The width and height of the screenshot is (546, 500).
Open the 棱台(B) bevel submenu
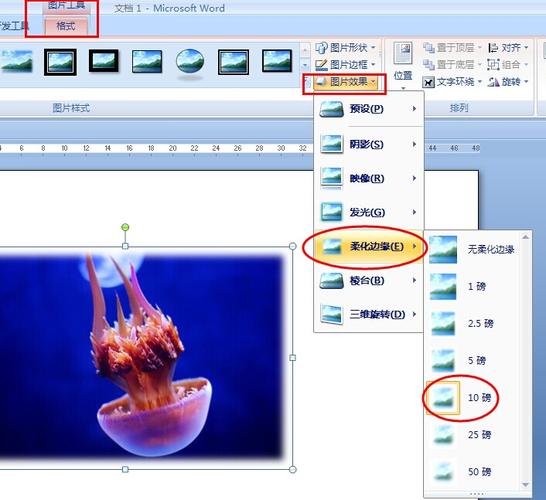coord(368,281)
